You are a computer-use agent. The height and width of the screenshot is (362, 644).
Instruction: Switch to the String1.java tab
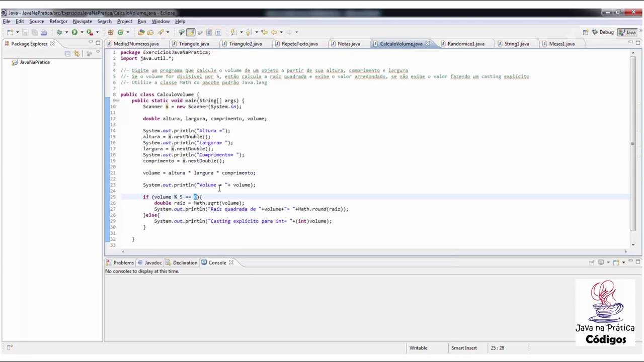tap(514, 44)
